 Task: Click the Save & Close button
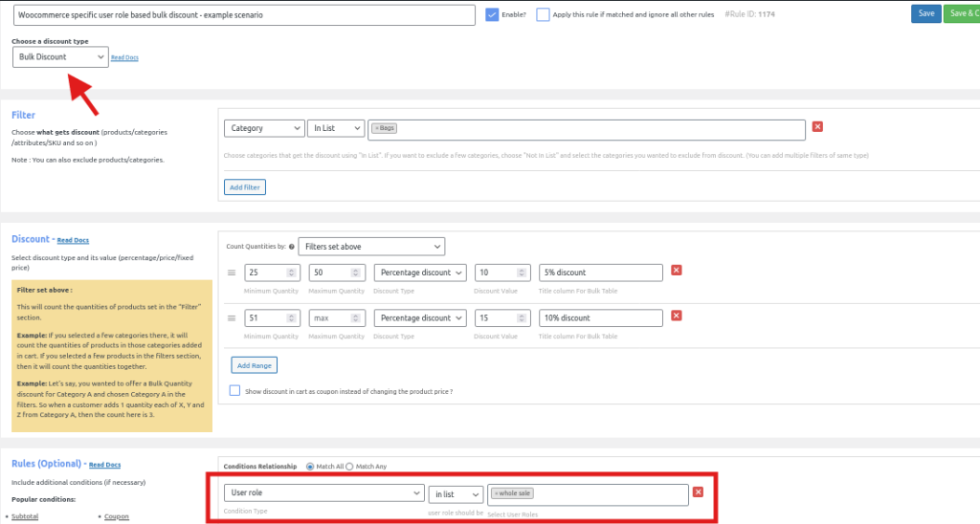(963, 13)
